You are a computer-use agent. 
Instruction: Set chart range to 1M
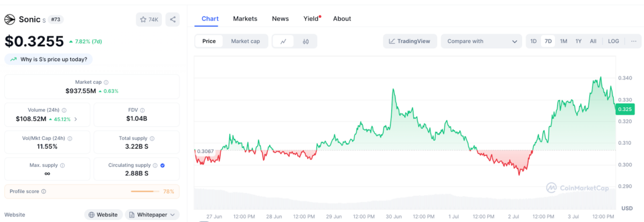click(563, 41)
